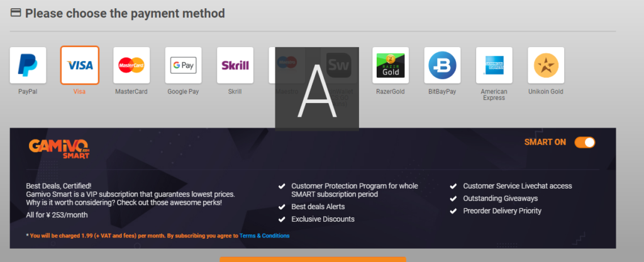The image size is (644, 262).
Task: Pick the MasterCard payment icon
Action: (x=131, y=65)
